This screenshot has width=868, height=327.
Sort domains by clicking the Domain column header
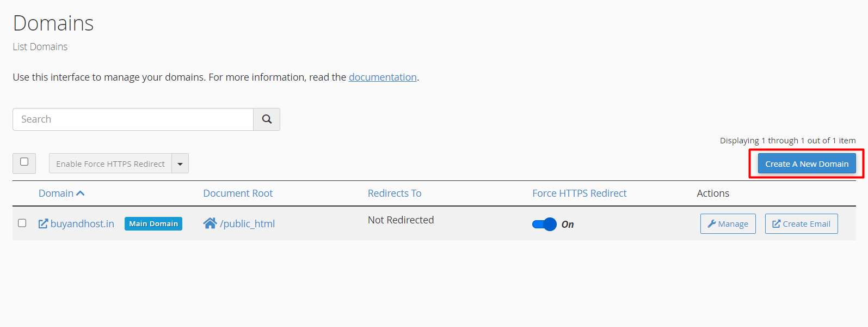[x=57, y=193]
